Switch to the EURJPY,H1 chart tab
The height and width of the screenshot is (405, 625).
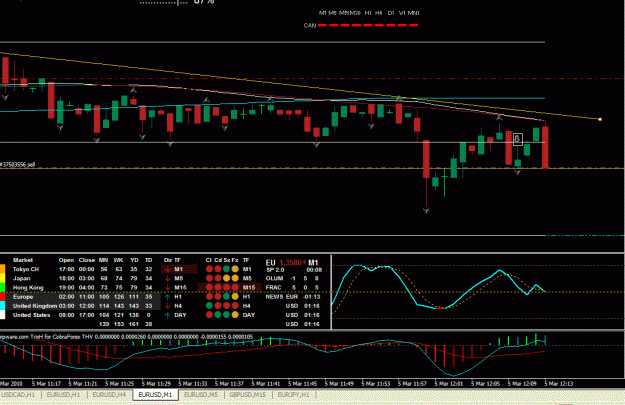tap(293, 395)
